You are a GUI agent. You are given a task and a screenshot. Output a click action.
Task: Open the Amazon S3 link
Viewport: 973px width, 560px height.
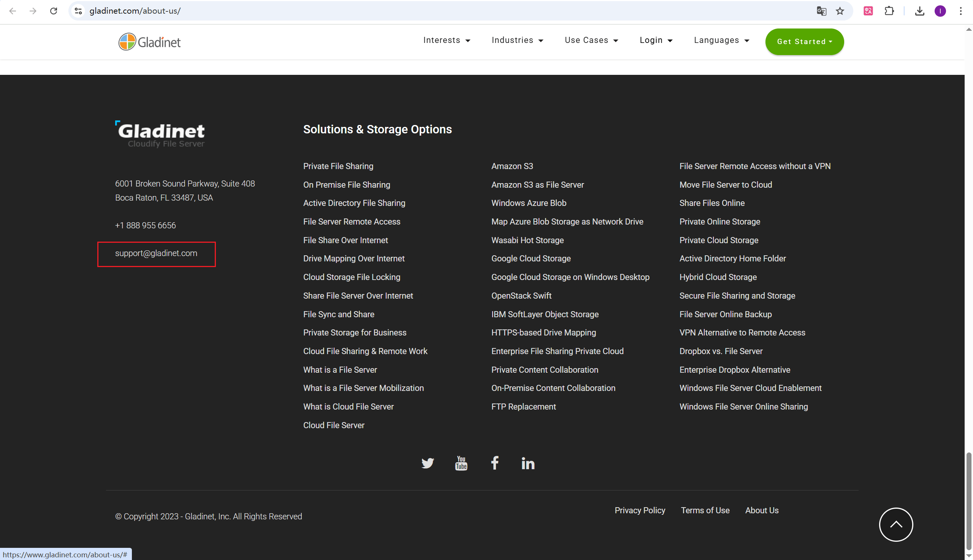pyautogui.click(x=512, y=166)
